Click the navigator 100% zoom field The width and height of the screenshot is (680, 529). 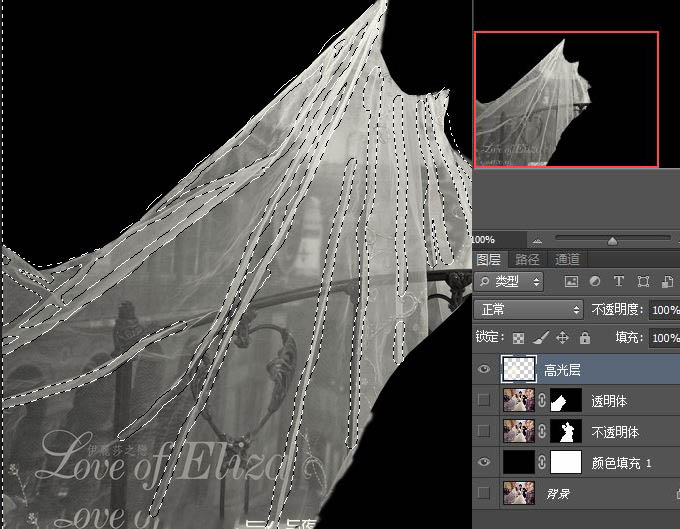[498, 239]
